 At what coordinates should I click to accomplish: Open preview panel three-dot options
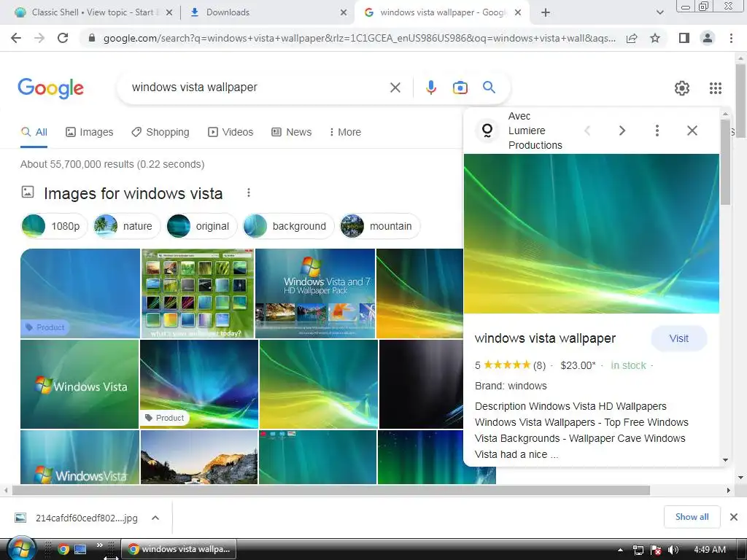[657, 131]
